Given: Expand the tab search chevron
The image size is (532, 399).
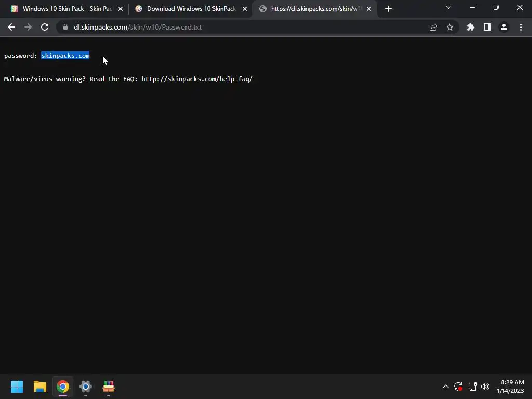Looking at the screenshot, I should (448, 7).
